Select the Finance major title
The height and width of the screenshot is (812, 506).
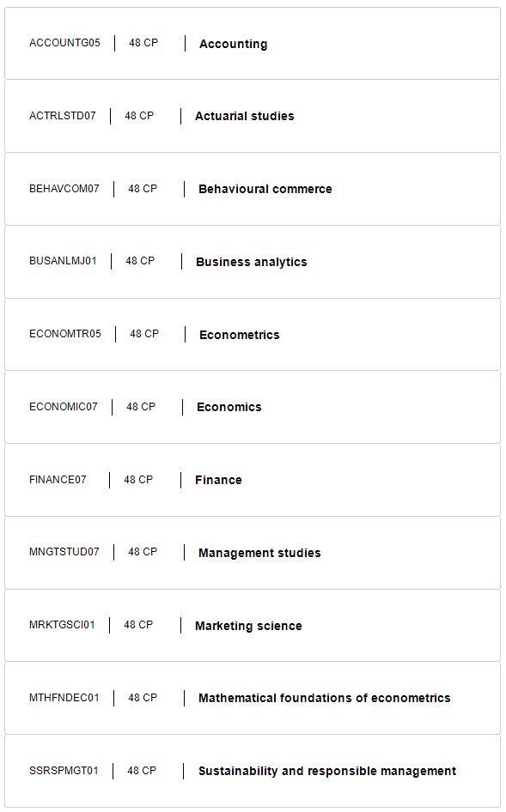click(218, 480)
